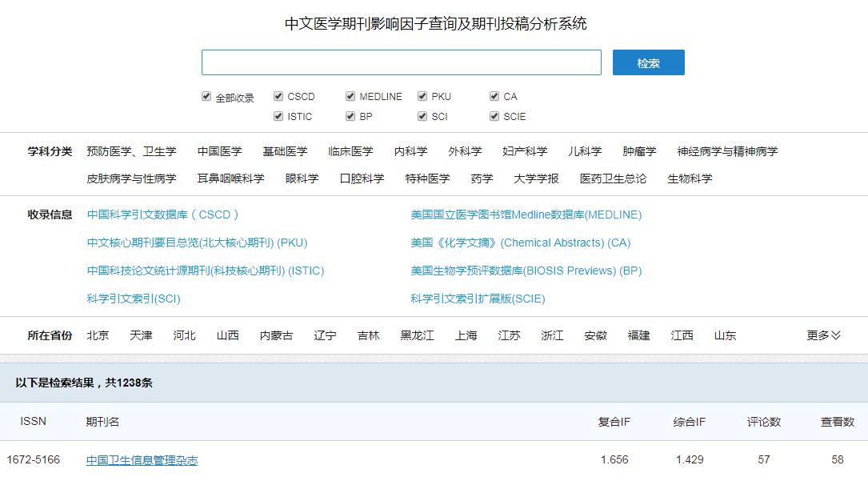Filter by province 安徽
Viewport: 868px width, 477px height.
pos(596,335)
